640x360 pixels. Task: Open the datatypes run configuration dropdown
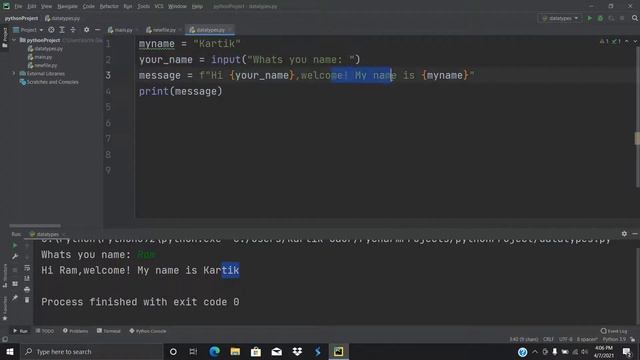pyautogui.click(x=560, y=18)
